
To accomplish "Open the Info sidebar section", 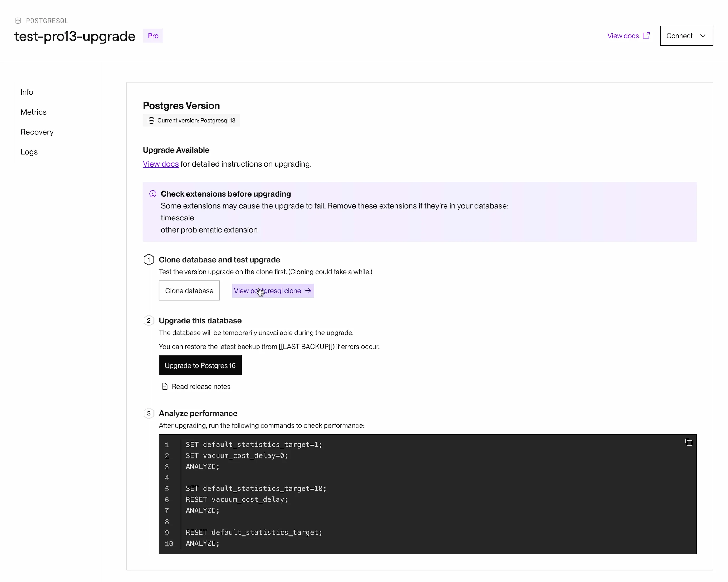I will 27,92.
